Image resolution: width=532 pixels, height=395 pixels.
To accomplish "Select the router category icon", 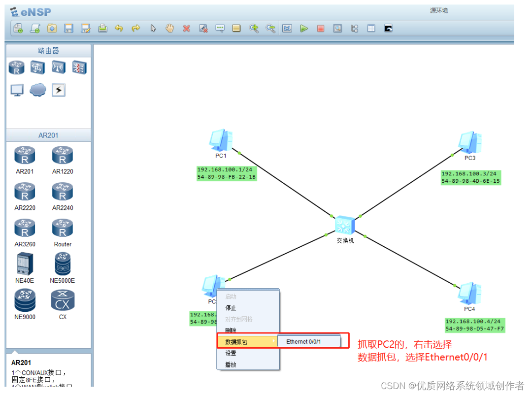I will click(17, 67).
